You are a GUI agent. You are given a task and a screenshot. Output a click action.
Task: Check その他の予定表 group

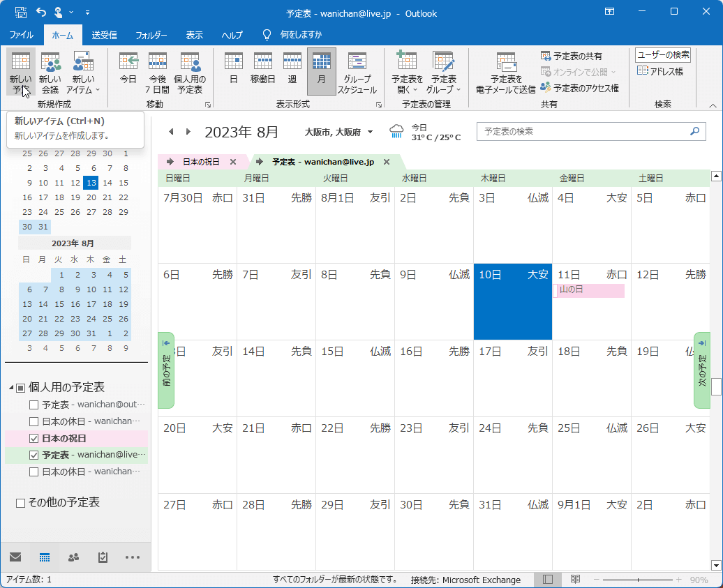pos(20,503)
